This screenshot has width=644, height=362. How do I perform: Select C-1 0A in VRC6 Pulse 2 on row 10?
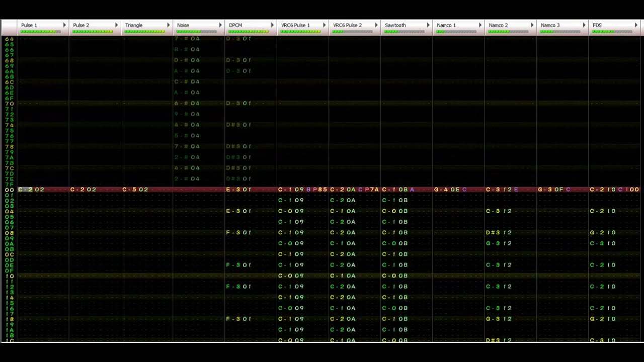343,276
